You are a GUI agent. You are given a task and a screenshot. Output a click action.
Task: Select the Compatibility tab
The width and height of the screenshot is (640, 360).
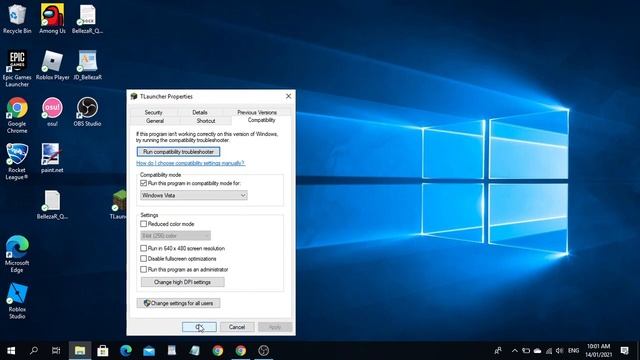click(x=262, y=120)
